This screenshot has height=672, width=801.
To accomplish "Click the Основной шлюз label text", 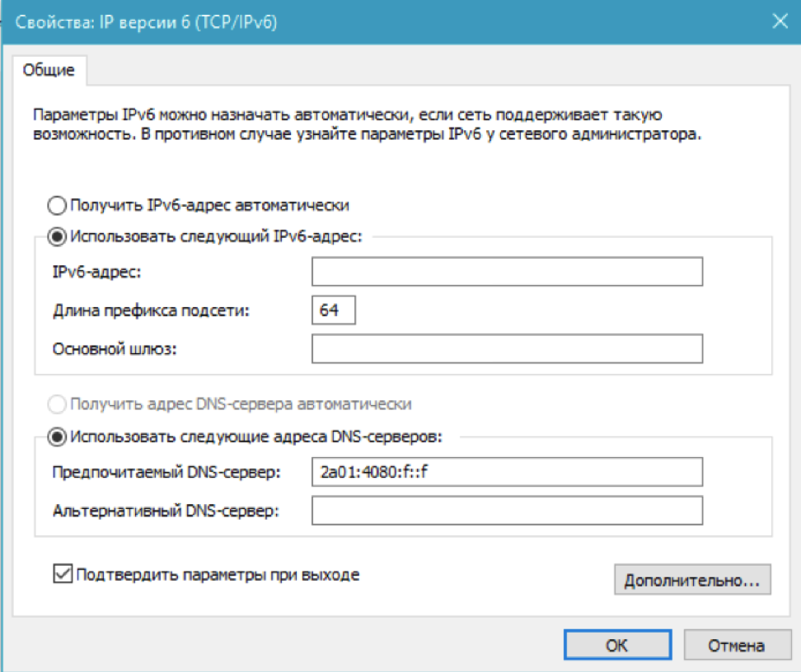I will 115,349.
